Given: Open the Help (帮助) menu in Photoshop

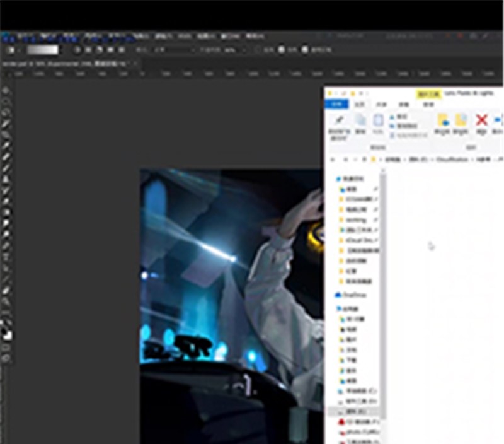Looking at the screenshot, I should (255, 36).
